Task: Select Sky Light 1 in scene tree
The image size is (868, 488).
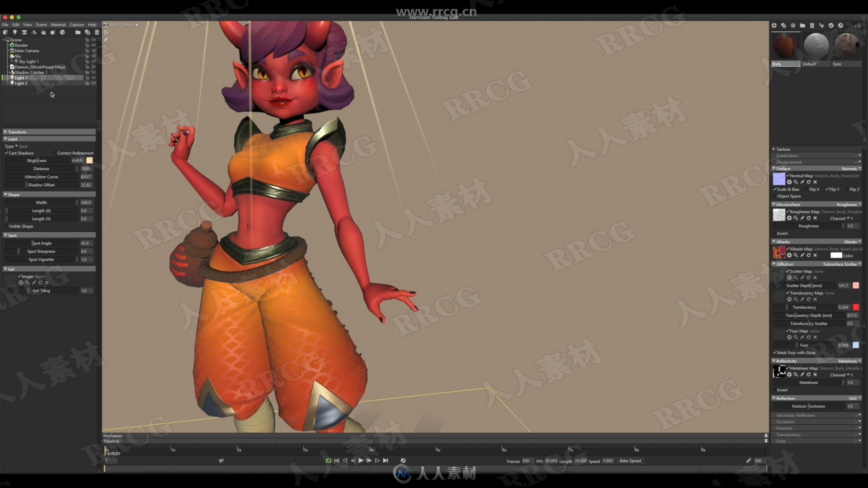Action: tap(28, 61)
